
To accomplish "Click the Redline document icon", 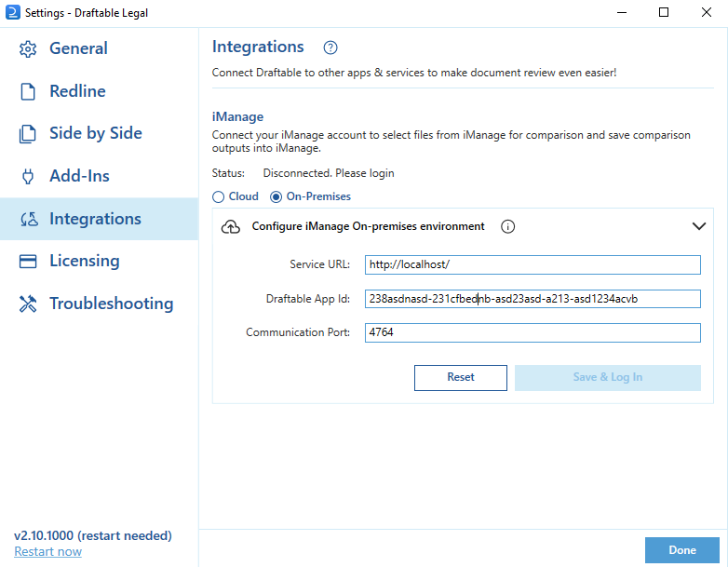I will pyautogui.click(x=28, y=91).
